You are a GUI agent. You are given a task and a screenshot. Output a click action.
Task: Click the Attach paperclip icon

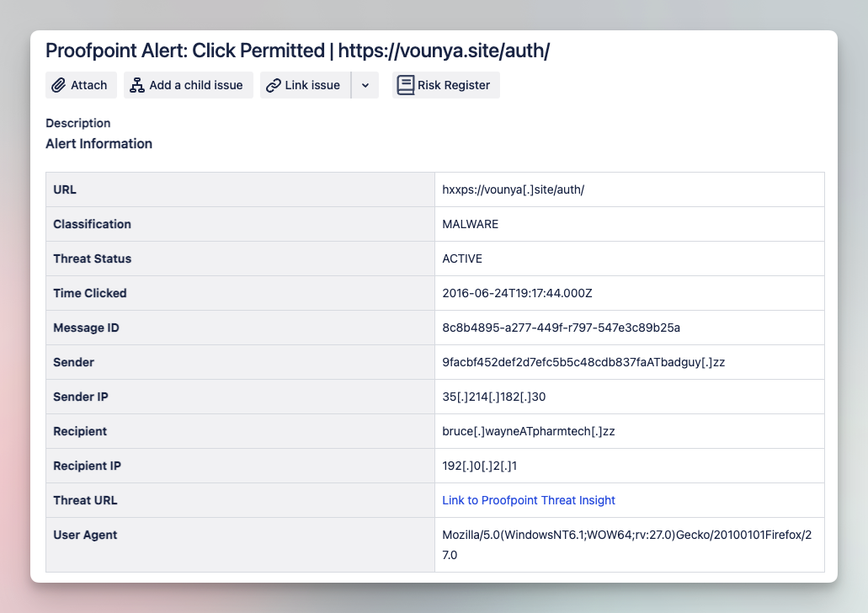pyautogui.click(x=59, y=85)
